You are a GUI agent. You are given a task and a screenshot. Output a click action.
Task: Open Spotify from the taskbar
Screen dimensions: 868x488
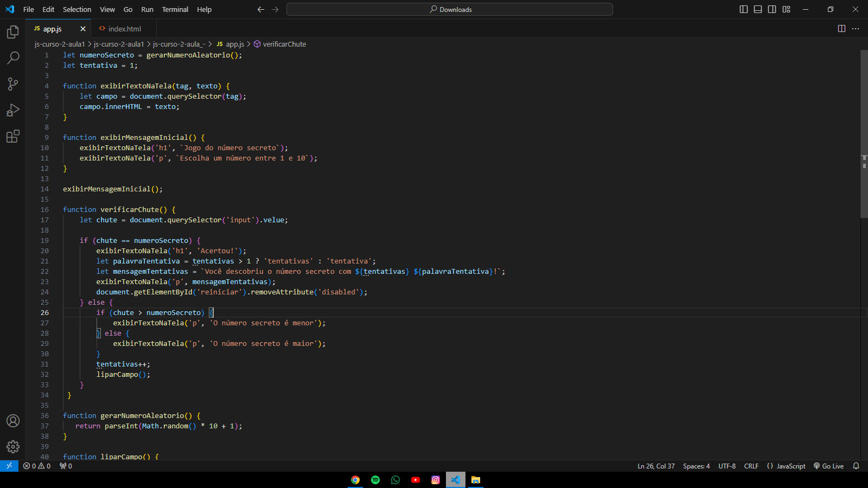pos(375,480)
